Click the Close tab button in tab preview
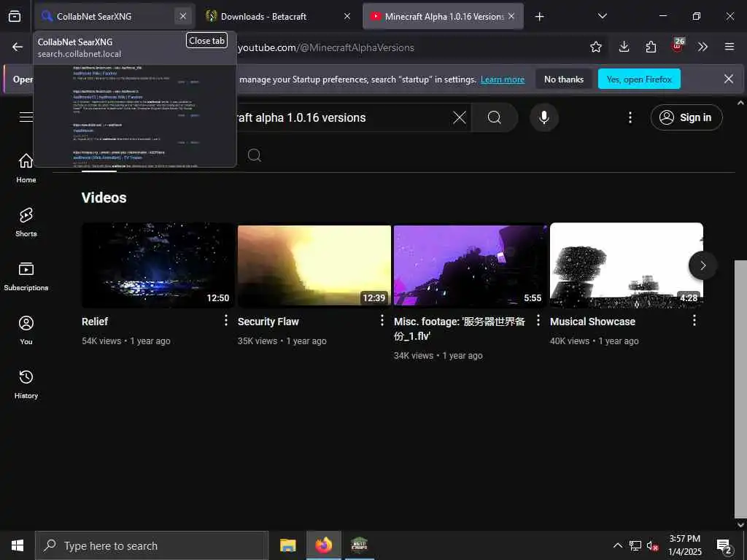The height and width of the screenshot is (560, 747). tap(206, 41)
